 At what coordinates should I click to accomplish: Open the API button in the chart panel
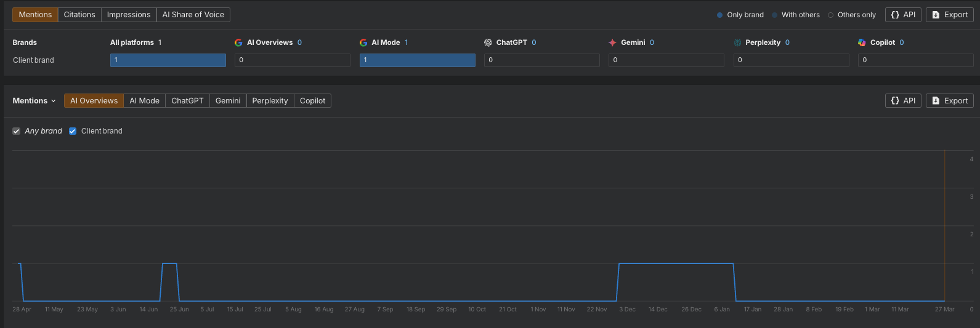click(903, 100)
